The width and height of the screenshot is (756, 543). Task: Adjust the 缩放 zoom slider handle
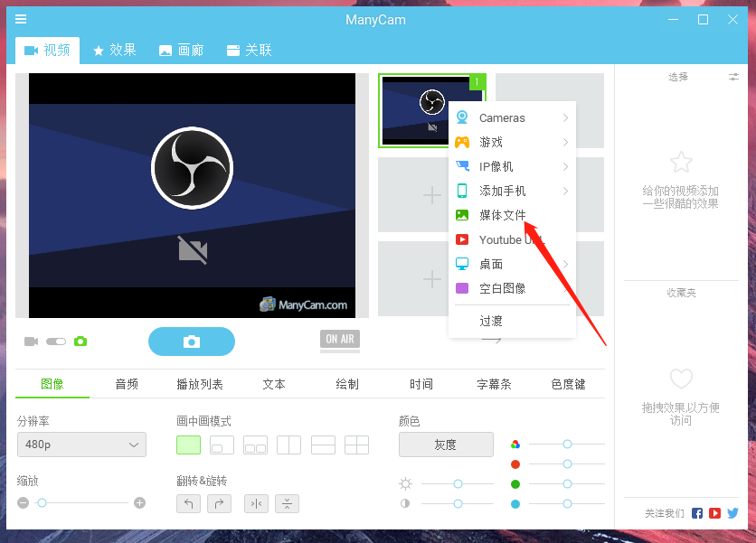[x=42, y=503]
